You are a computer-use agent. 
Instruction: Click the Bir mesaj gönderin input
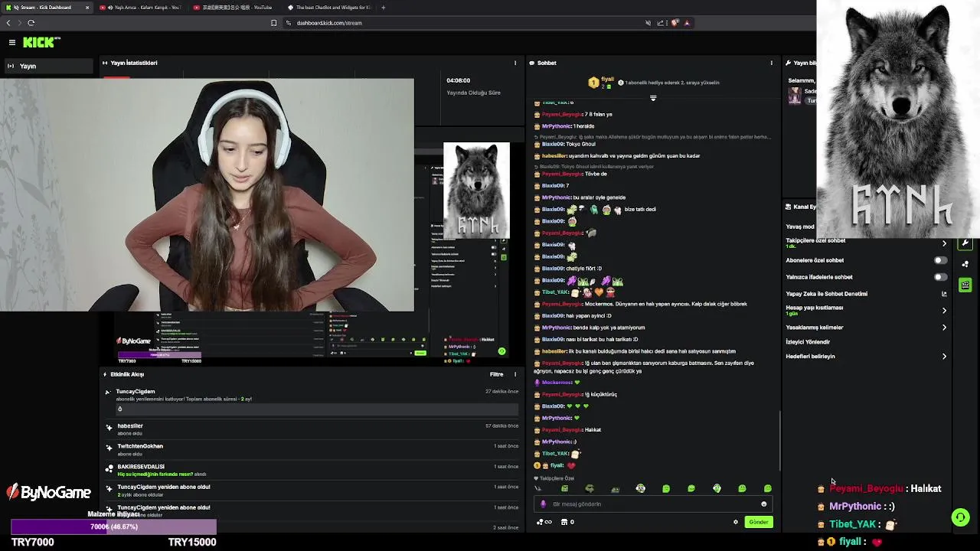coord(653,504)
